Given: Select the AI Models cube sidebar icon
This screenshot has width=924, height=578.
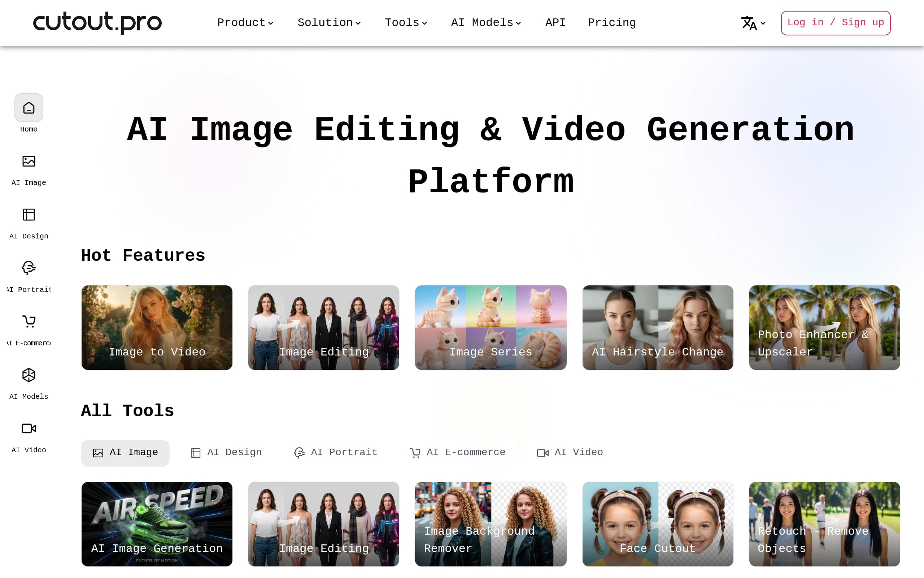Looking at the screenshot, I should click(x=29, y=375).
